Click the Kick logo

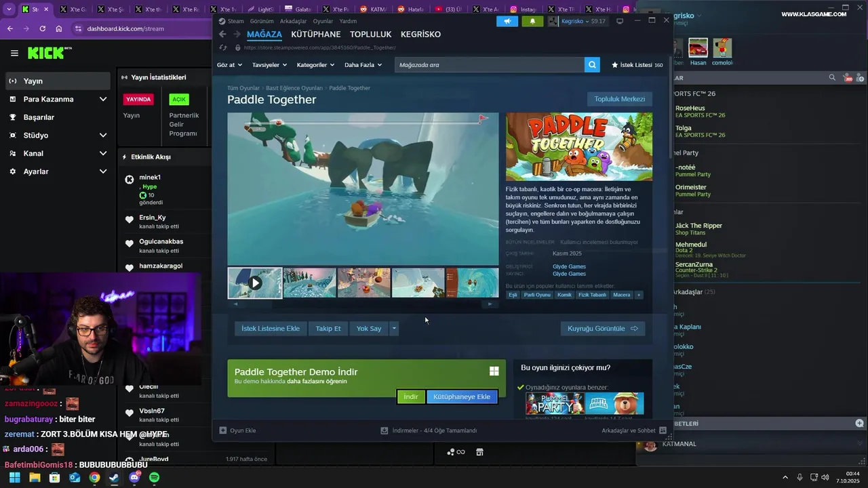pos(47,53)
